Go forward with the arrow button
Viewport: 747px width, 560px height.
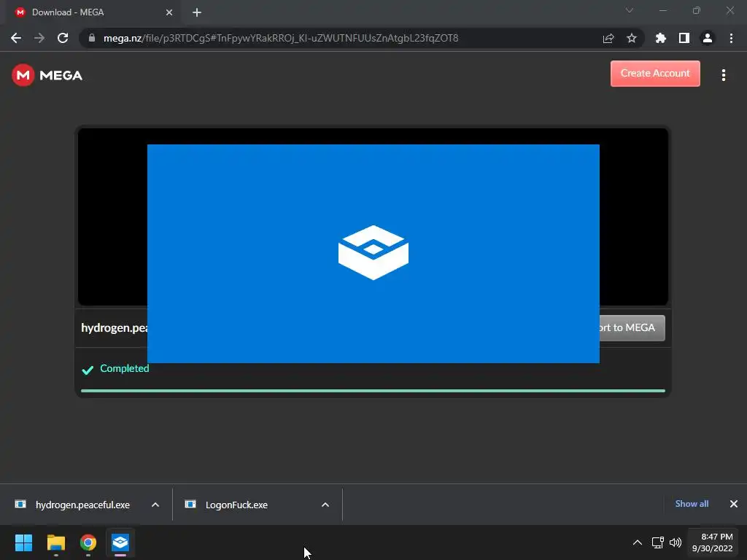point(39,38)
